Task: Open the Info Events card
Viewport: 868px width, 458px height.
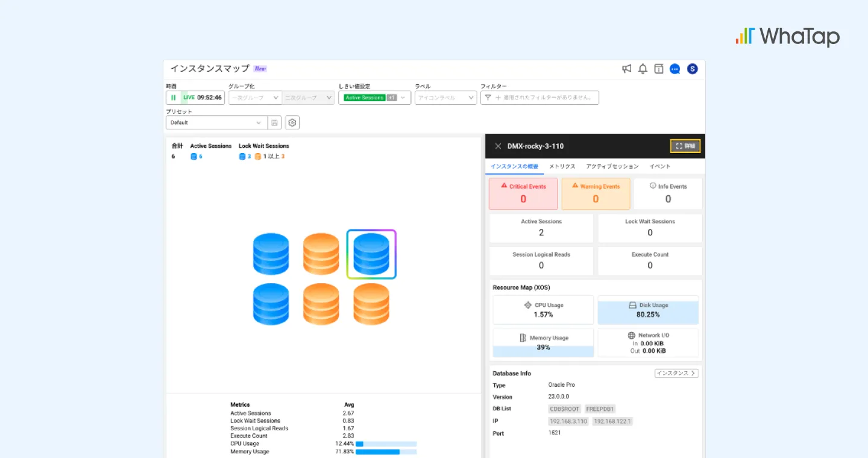Action: (x=668, y=193)
